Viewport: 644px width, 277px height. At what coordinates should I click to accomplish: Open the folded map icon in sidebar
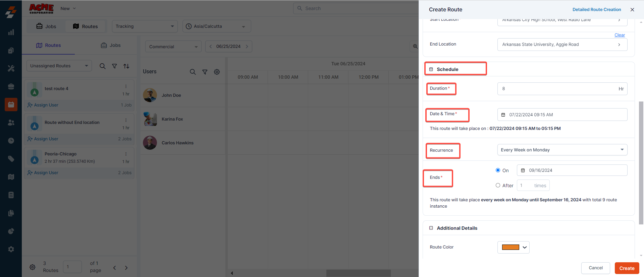[x=11, y=177]
